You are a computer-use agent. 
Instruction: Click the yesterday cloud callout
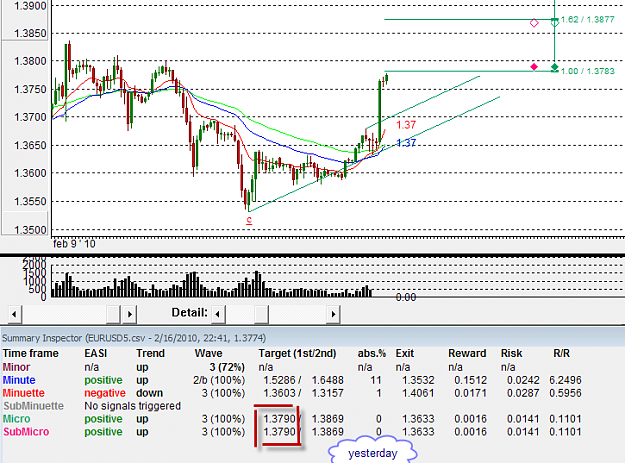tap(373, 451)
